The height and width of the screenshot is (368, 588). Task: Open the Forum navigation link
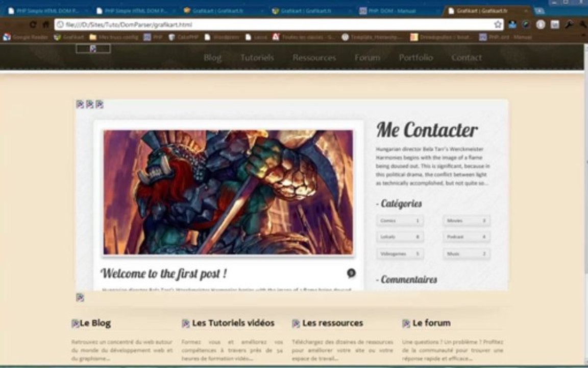click(x=367, y=58)
